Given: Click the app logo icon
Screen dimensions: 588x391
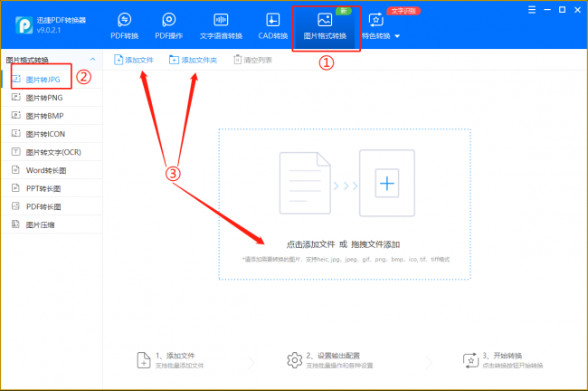Looking at the screenshot, I should (24, 25).
